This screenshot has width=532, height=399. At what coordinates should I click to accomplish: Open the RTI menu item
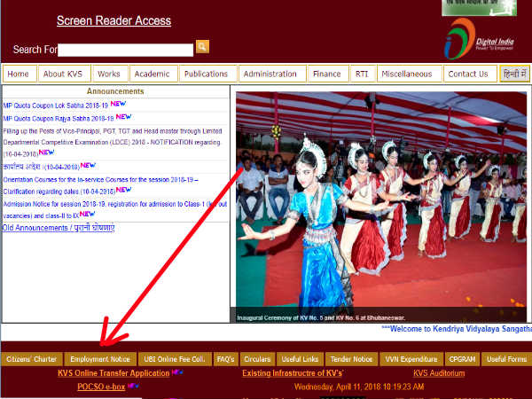click(x=363, y=74)
